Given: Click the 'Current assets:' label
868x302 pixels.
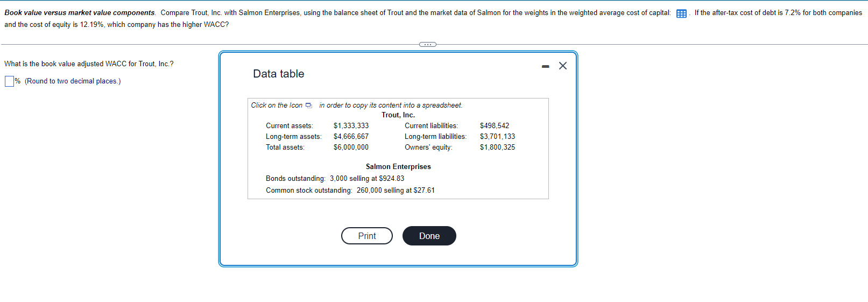Looking at the screenshot, I should tap(289, 125).
